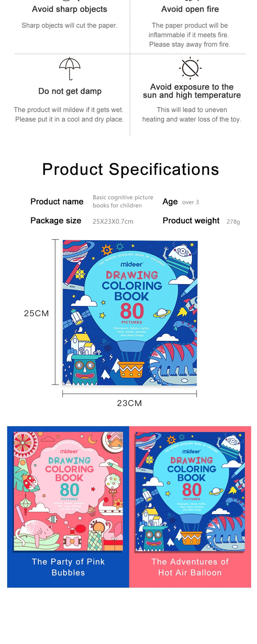The height and width of the screenshot is (644, 257).
Task: Click the umbrella icon above Do not get damp
Action: (x=70, y=69)
